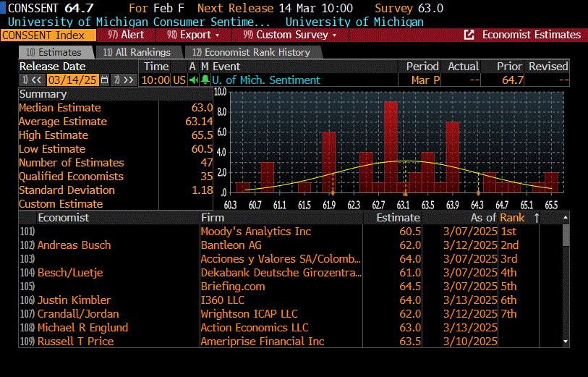Click Ameriprise Financial Inc firm
The image size is (588, 377).
263,342
